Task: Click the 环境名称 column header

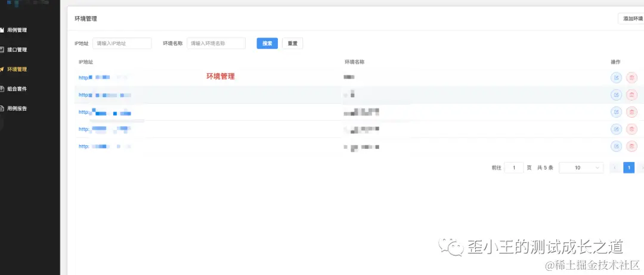Action: [x=354, y=62]
